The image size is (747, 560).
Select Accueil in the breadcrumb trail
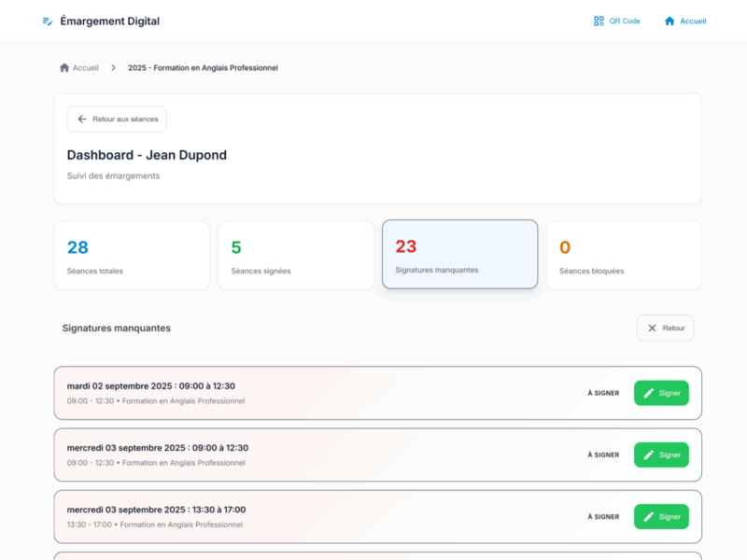(x=85, y=68)
